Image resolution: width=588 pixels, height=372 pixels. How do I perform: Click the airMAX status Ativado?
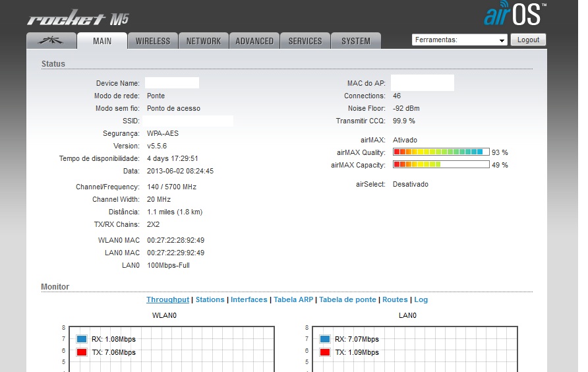click(405, 140)
